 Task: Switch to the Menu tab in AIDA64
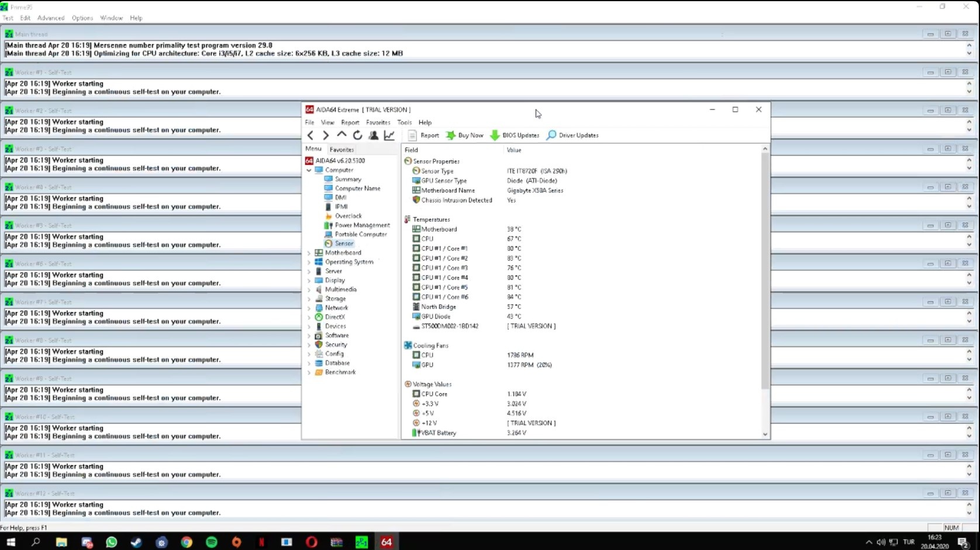pyautogui.click(x=313, y=149)
